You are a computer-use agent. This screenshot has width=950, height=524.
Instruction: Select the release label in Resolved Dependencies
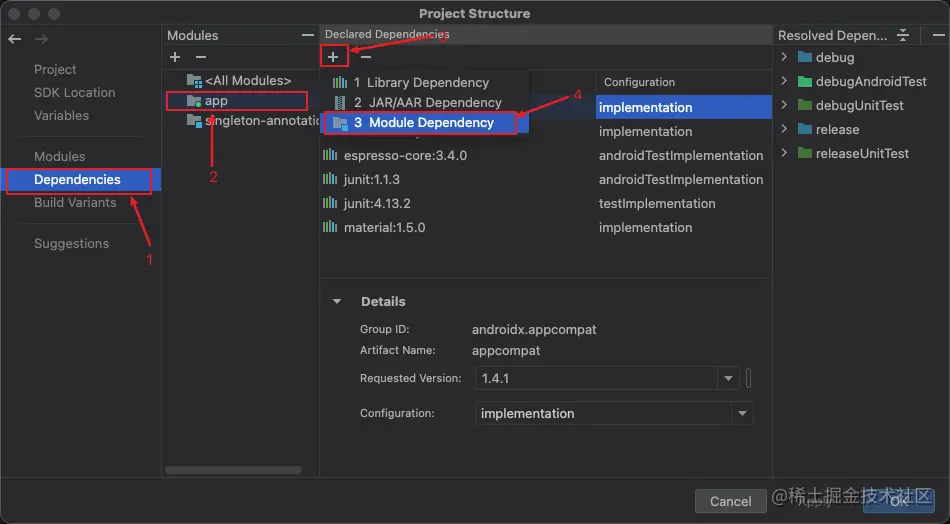click(x=837, y=129)
